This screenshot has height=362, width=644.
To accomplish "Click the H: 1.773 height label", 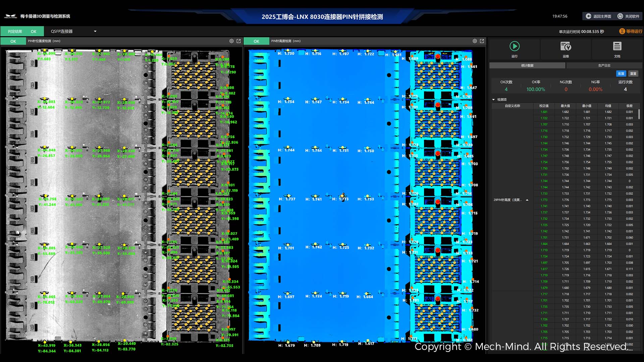I will coord(340,199).
